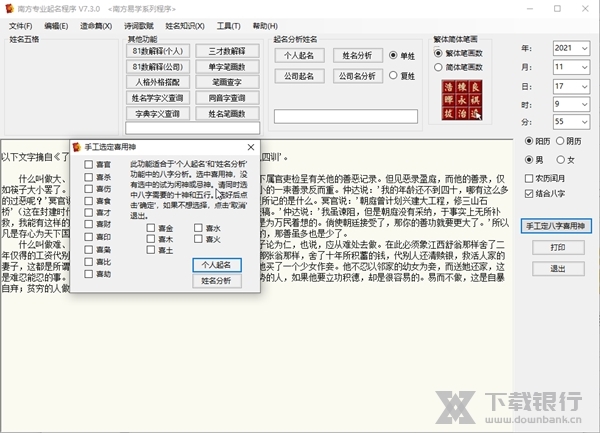Click the 三才数解释 button
Screen dimensions: 600x433
[x=227, y=51]
